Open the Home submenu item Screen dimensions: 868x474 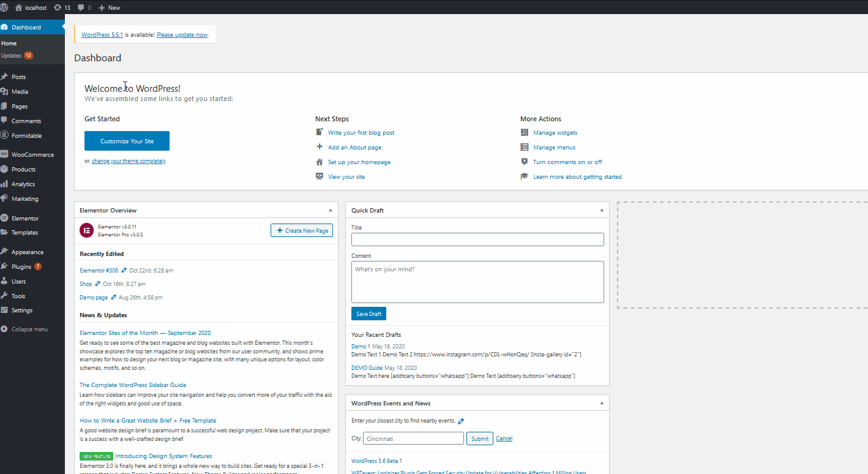point(9,43)
